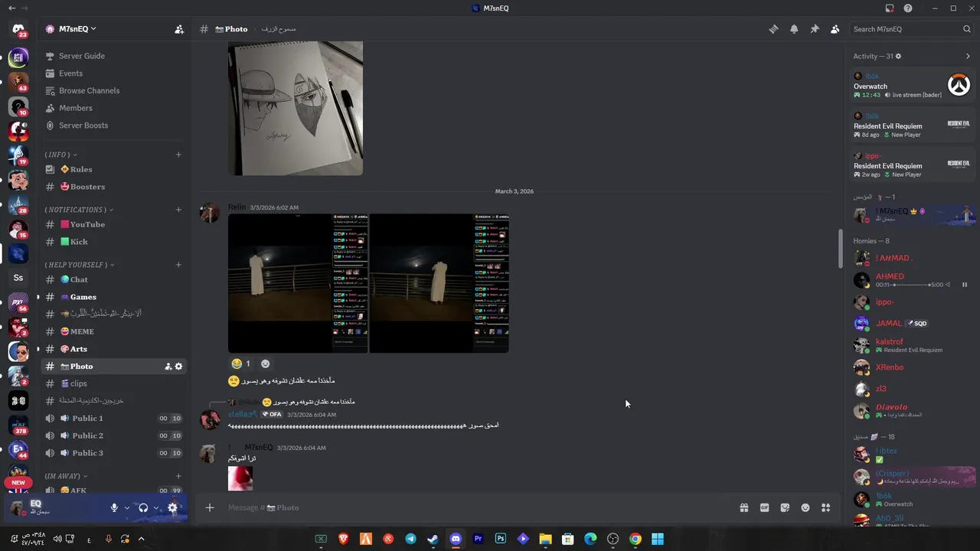Open Server Boosts
980x551 pixels.
[x=115, y=126]
